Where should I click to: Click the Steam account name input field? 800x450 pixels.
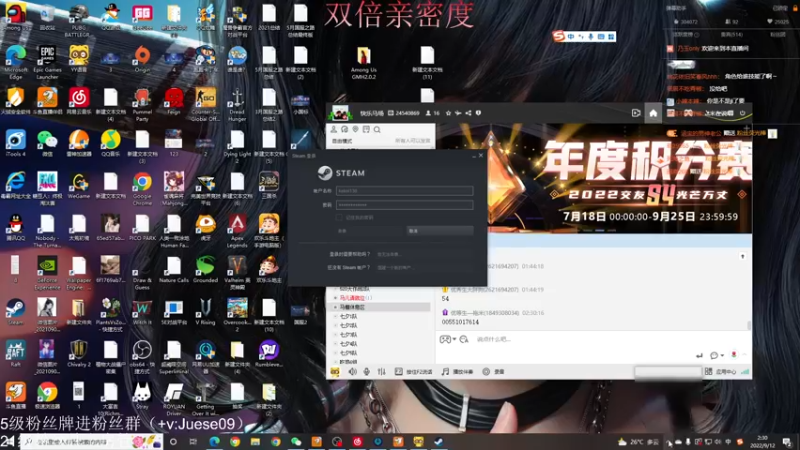[x=404, y=191]
